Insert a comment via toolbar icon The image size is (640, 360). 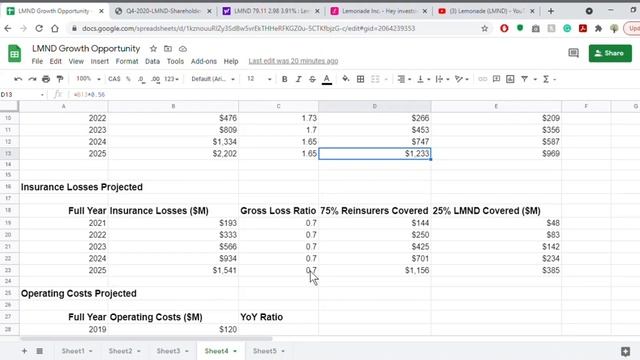[496, 79]
